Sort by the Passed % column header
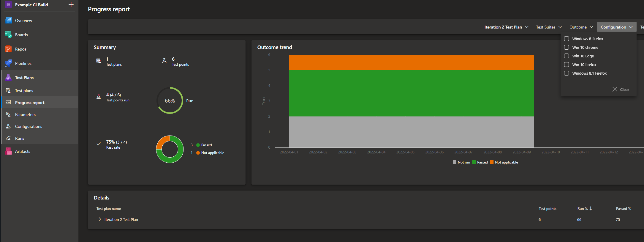644x242 pixels. 623,208
